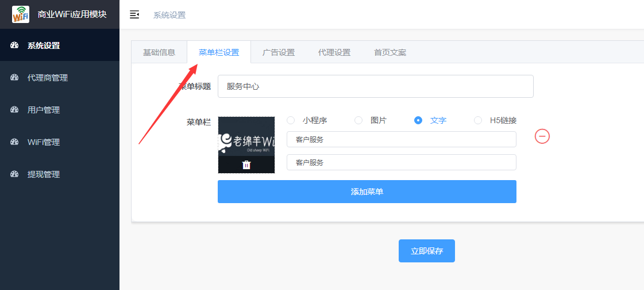
Task: Open 代理商管理 in the sidebar
Action: [x=60, y=77]
